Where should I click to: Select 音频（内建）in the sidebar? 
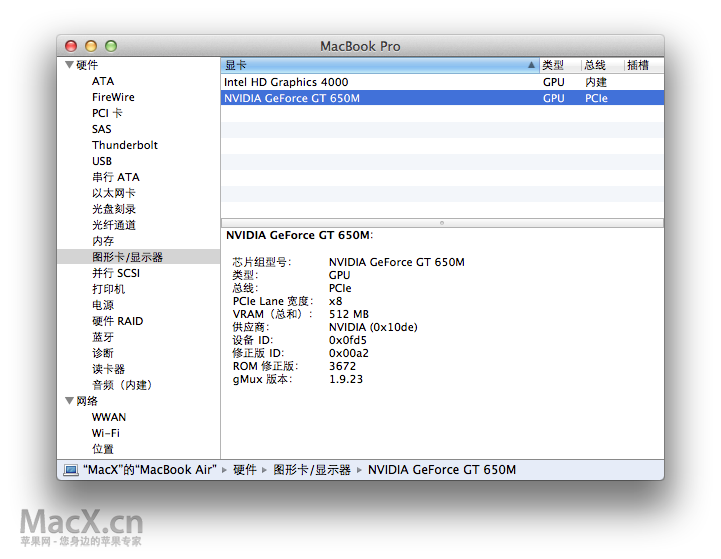click(x=122, y=385)
